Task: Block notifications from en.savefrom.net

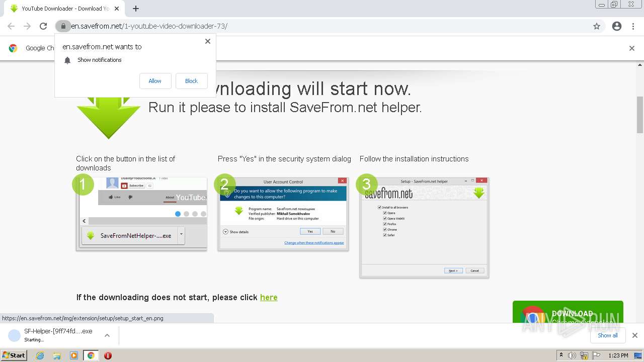Action: pos(191,81)
